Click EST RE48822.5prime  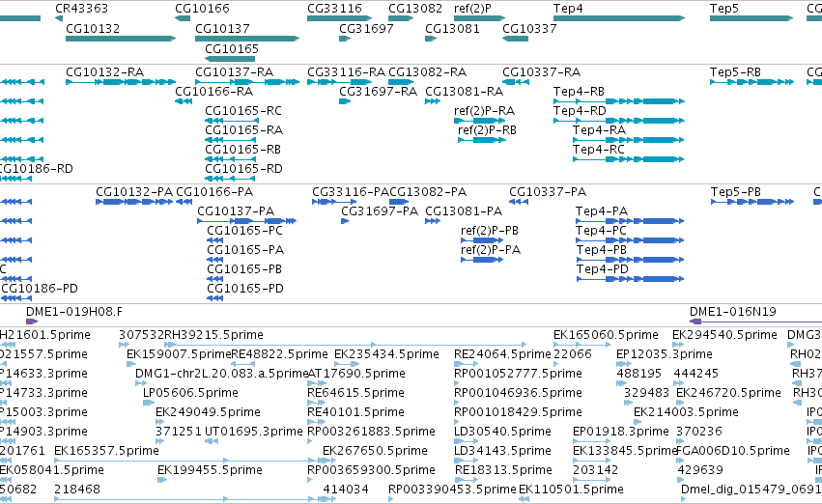click(x=279, y=354)
